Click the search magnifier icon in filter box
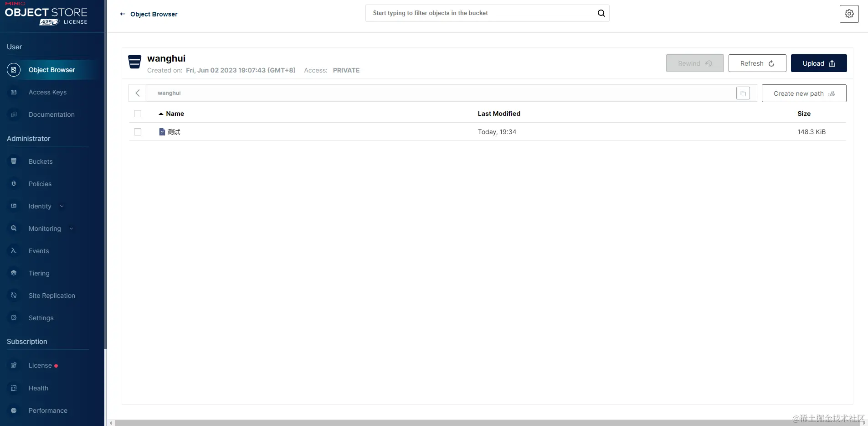 pyautogui.click(x=601, y=13)
